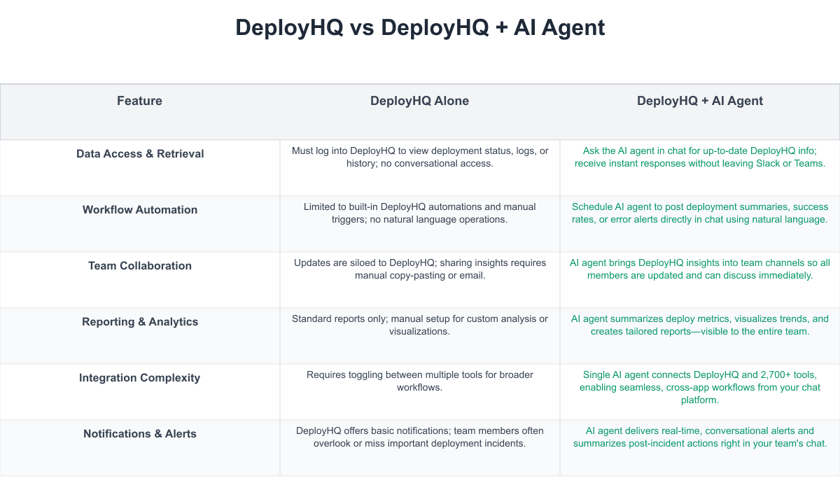Click the 'Workflow Automation' row label
Viewport: 840px width, 504px height.
[x=140, y=209]
